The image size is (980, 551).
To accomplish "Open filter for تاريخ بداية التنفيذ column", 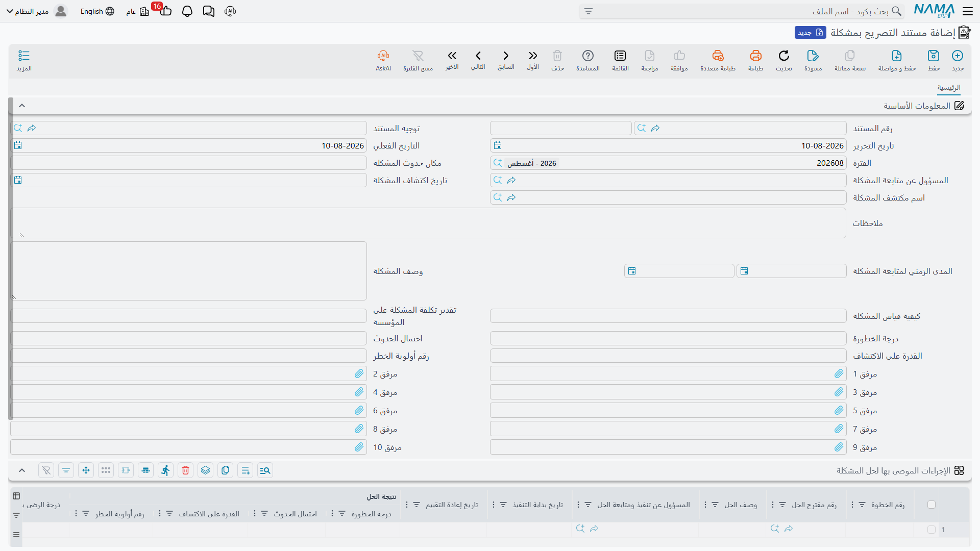I will coord(503,505).
